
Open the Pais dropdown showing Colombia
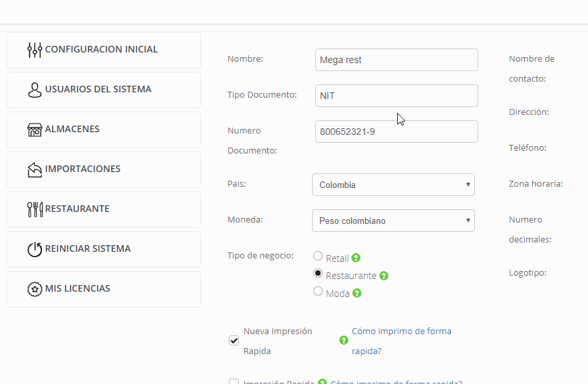coord(393,184)
